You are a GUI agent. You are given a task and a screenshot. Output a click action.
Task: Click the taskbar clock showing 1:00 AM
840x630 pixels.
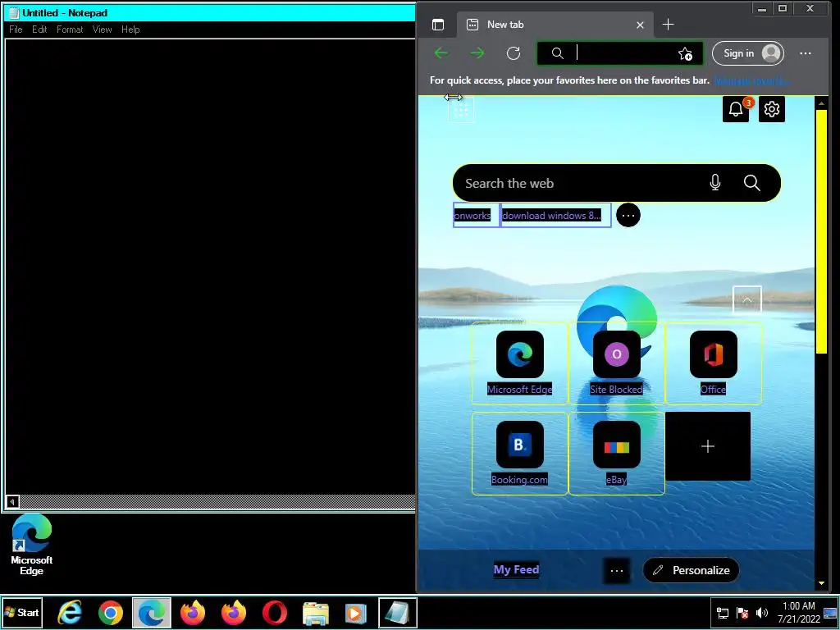point(799,612)
